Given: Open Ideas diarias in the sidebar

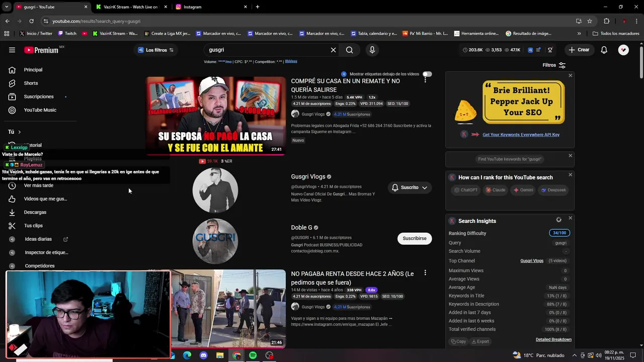Looking at the screenshot, I should pyautogui.click(x=38, y=239).
